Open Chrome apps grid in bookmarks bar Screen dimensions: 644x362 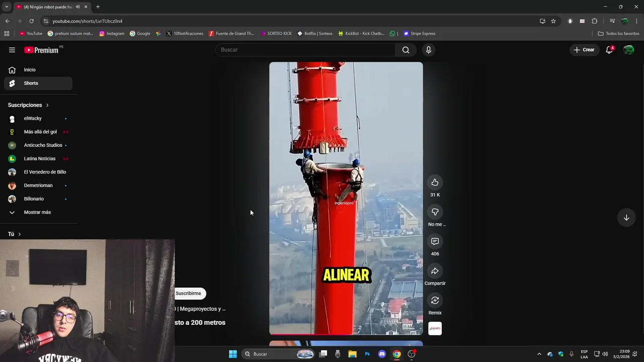7,34
